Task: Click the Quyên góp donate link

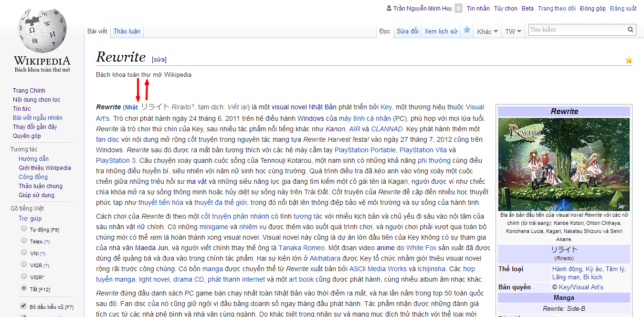Action: (27, 136)
